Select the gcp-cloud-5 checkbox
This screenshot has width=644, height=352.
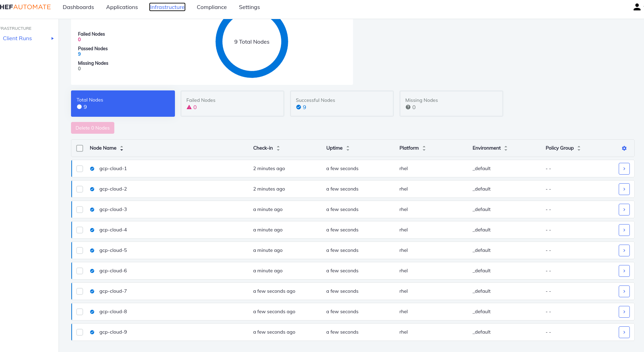click(x=80, y=250)
